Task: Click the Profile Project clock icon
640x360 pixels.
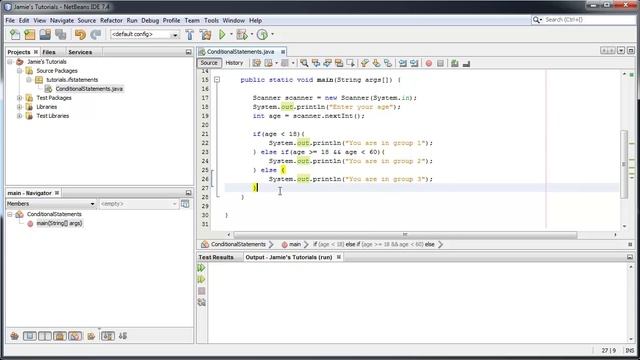Action: click(262, 35)
